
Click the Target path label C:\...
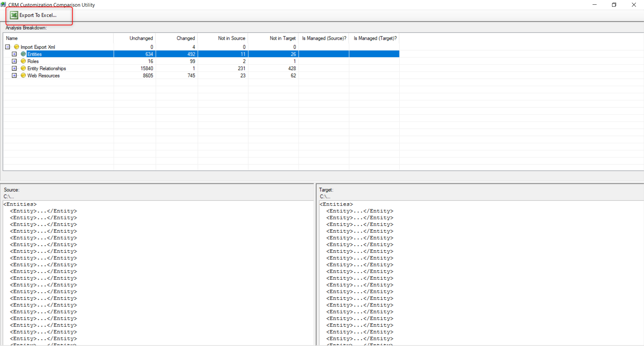(x=325, y=197)
